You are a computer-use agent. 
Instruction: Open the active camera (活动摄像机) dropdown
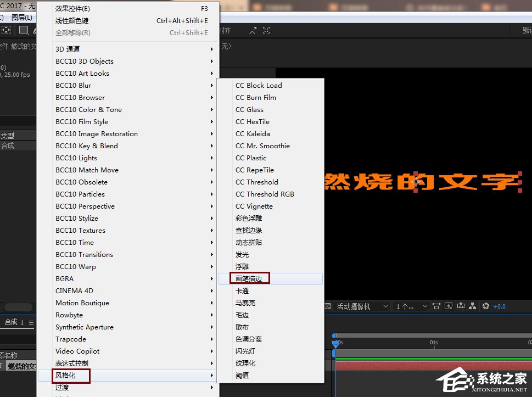click(x=362, y=306)
